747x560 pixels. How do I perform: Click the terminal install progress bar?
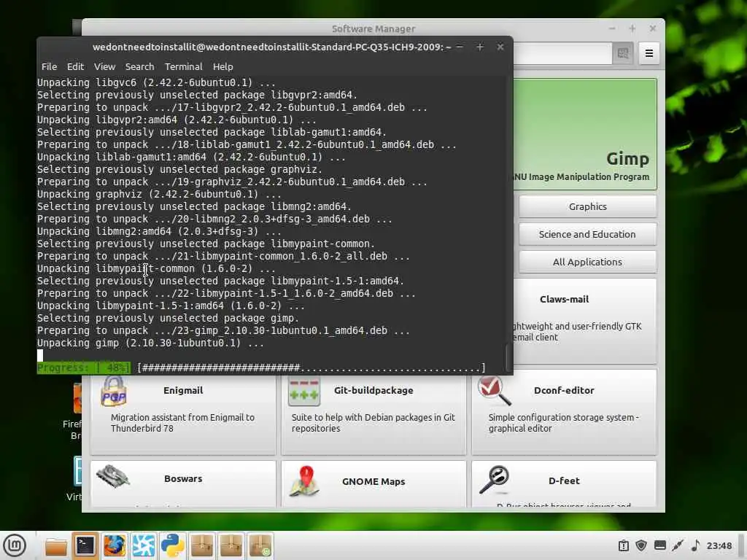coord(311,367)
